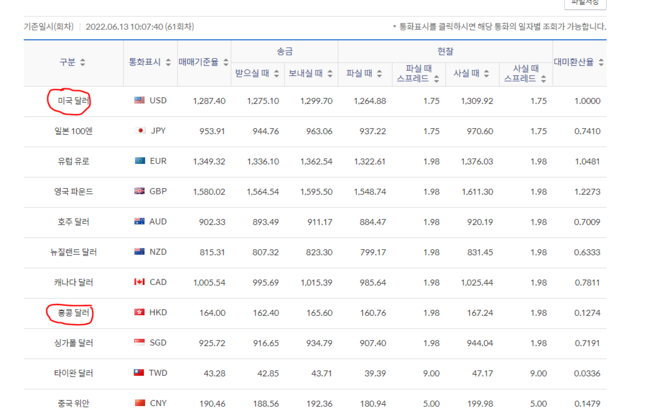This screenshot has height=409, width=650.
Task: Click the New Zealand flag for NZD
Action: (x=140, y=252)
